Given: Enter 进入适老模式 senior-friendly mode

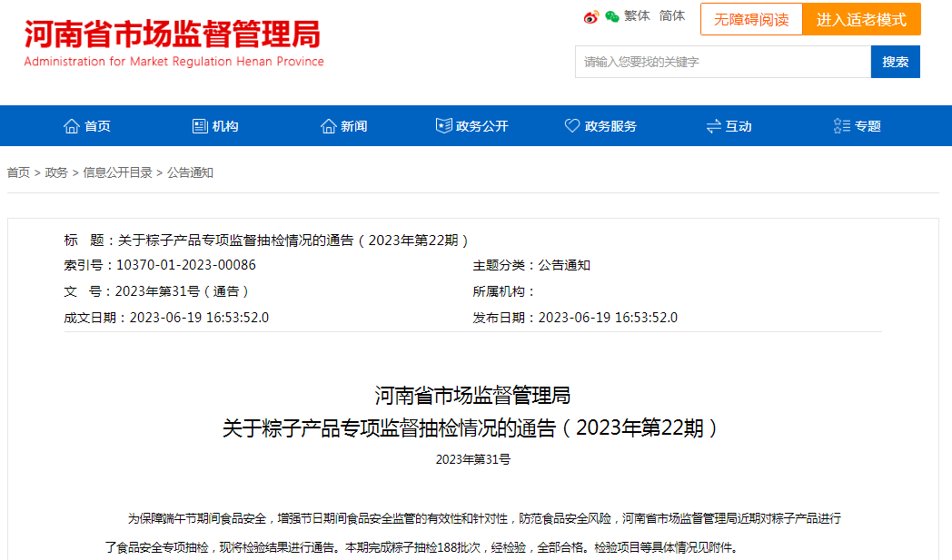Looking at the screenshot, I should (861, 19).
